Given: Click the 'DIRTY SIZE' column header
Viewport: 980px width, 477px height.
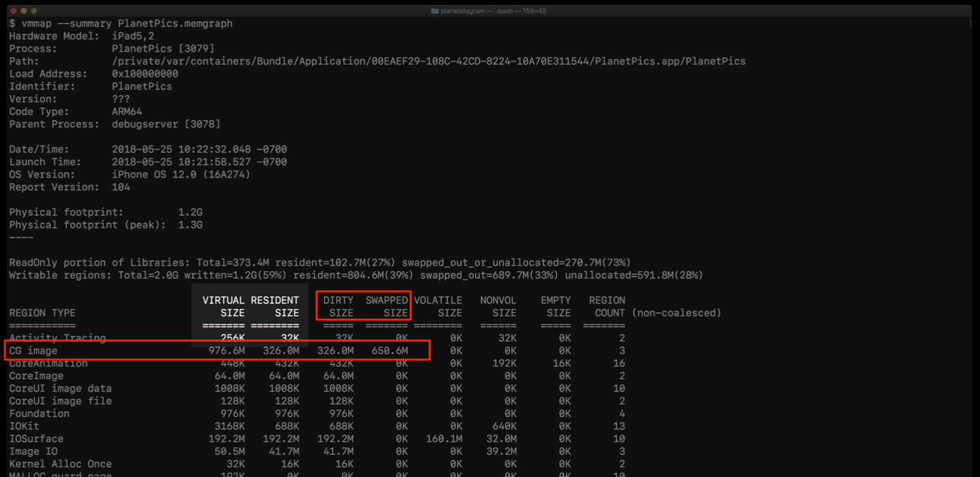Looking at the screenshot, I should pos(338,307).
